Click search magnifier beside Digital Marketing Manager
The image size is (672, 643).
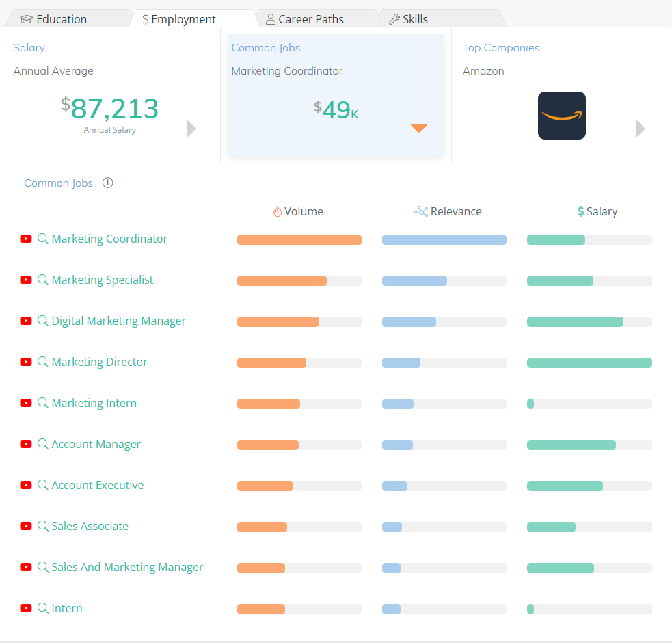click(x=43, y=321)
